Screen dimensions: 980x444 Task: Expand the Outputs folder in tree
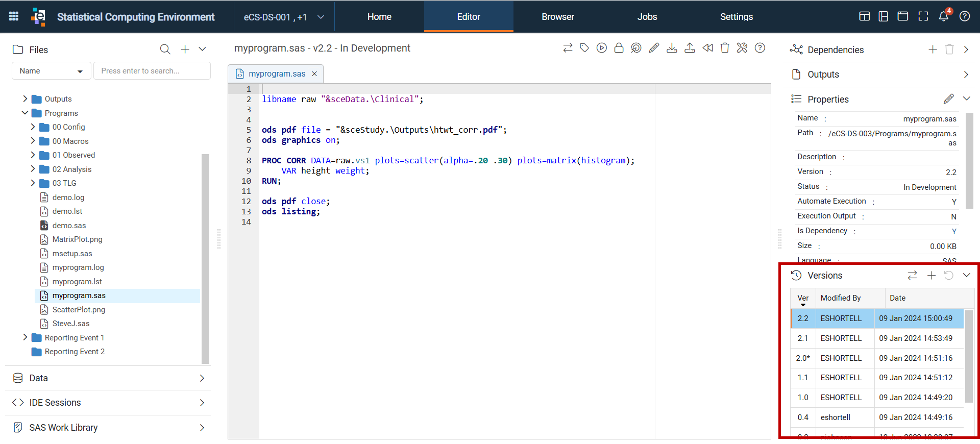(x=25, y=98)
